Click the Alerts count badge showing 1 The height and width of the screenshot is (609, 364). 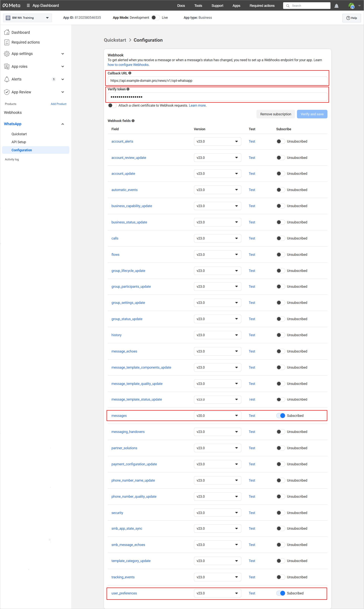pyautogui.click(x=54, y=79)
